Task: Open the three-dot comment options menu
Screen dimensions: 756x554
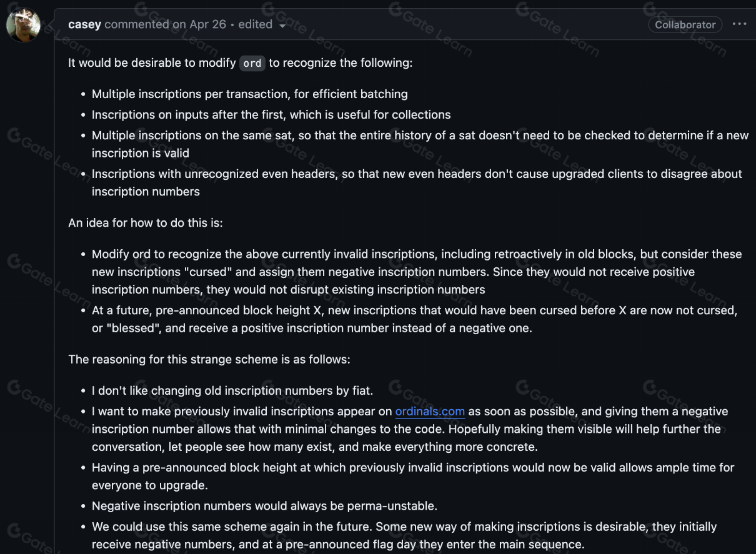Action: [x=739, y=24]
